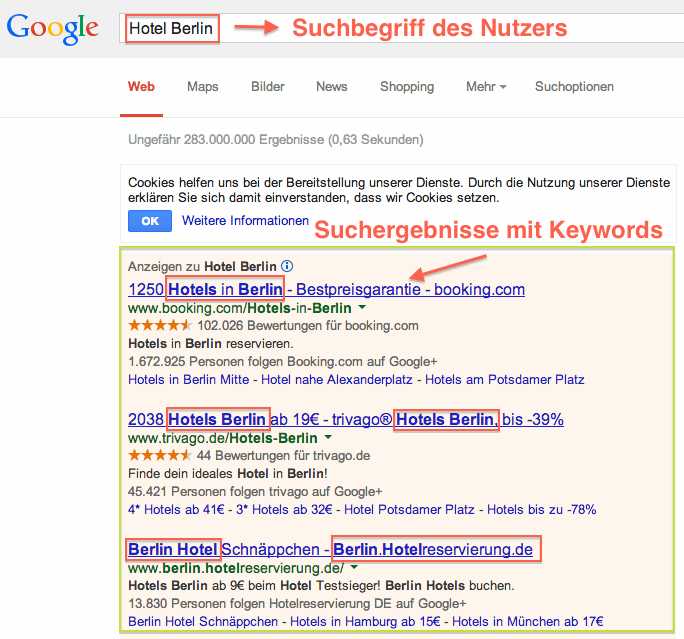Switch to the News tab
Image resolution: width=684 pixels, height=639 pixels.
[332, 86]
